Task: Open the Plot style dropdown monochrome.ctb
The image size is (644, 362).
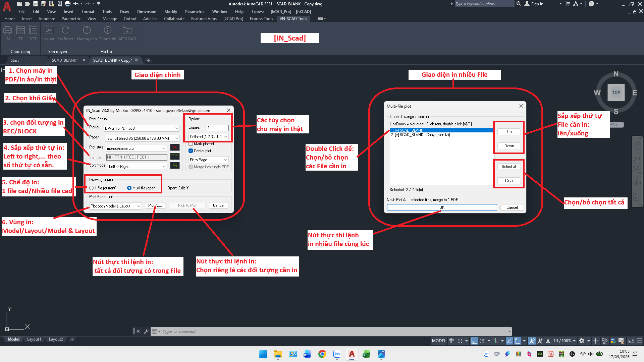Action: [x=137, y=148]
